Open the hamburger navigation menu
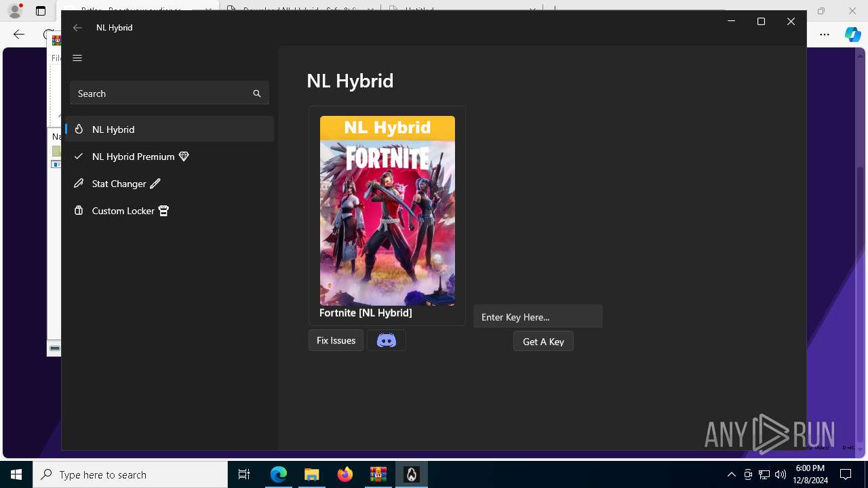 click(77, 58)
